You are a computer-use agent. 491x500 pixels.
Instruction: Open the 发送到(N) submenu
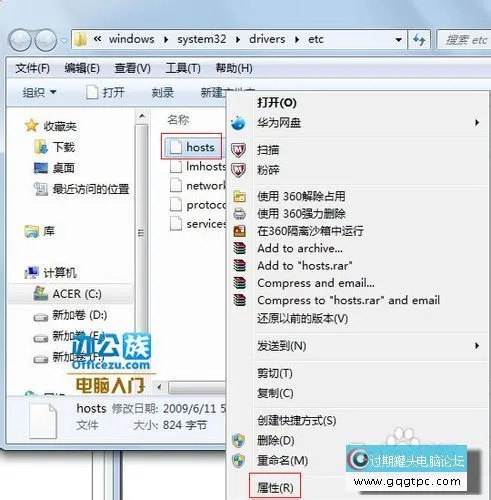[x=357, y=346]
